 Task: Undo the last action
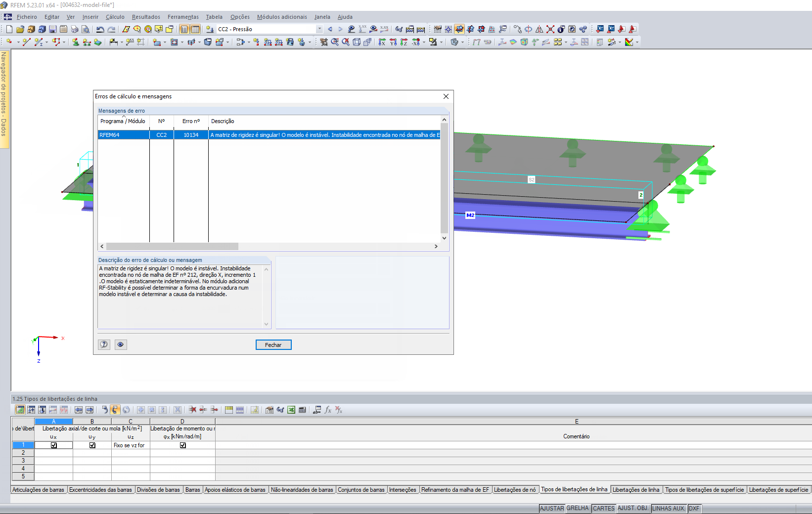tap(100, 29)
